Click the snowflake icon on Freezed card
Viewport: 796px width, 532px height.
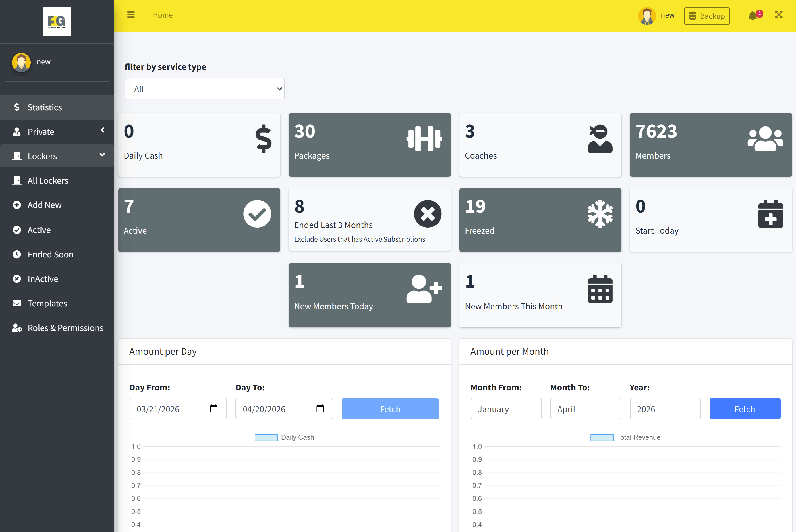[600, 214]
